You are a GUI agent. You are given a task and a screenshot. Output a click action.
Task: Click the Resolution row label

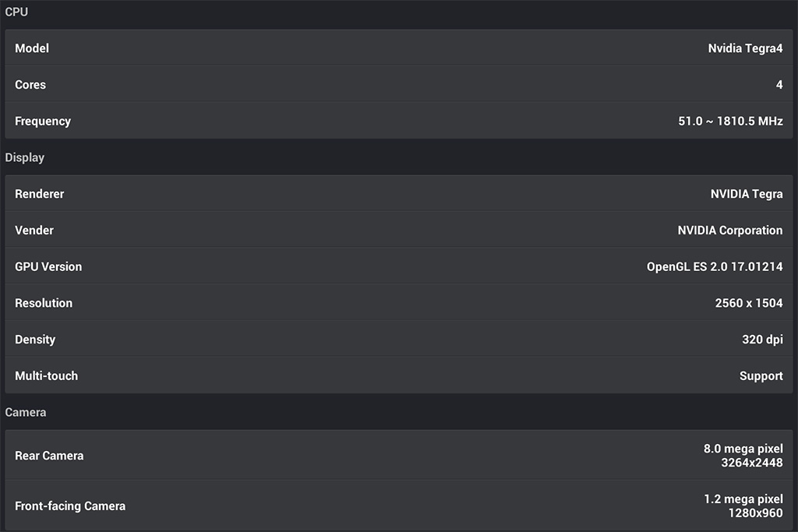[44, 303]
